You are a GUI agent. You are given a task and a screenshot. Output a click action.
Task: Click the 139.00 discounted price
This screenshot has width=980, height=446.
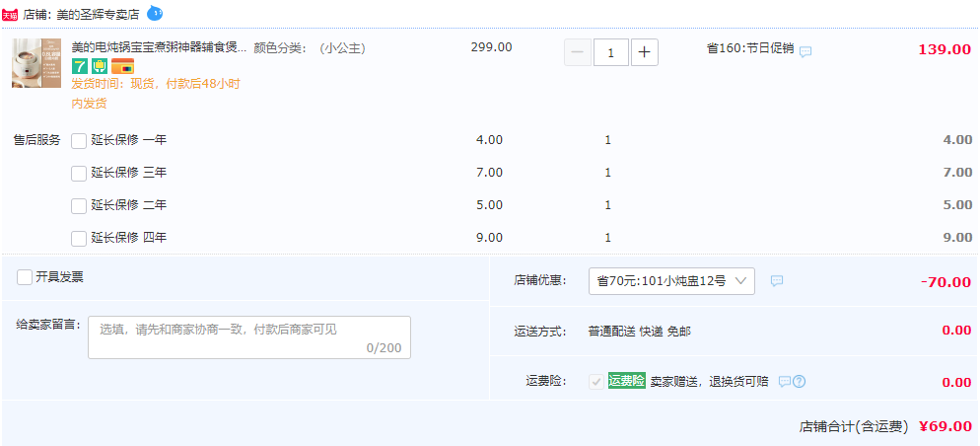point(945,50)
